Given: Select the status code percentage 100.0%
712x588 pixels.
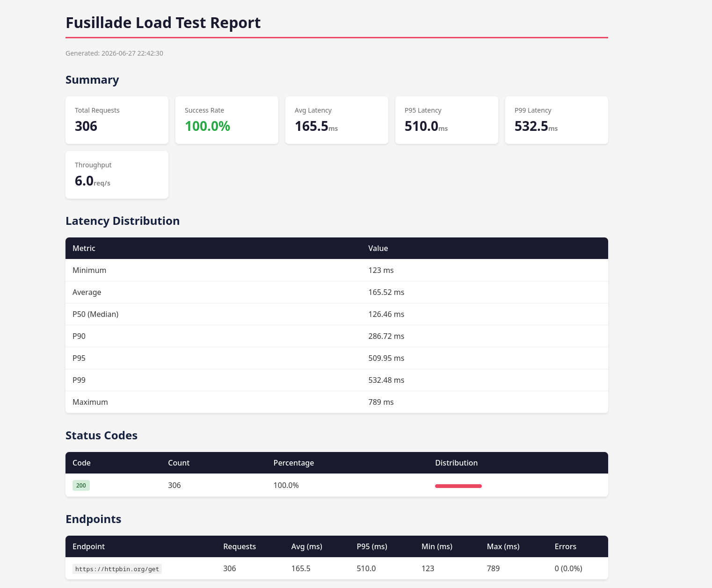Looking at the screenshot, I should tap(286, 485).
